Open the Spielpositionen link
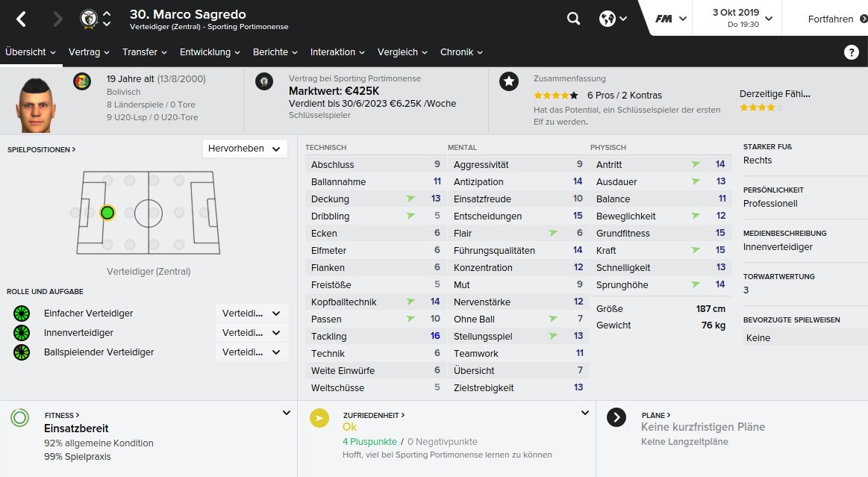This screenshot has width=868, height=477. pos(42,149)
